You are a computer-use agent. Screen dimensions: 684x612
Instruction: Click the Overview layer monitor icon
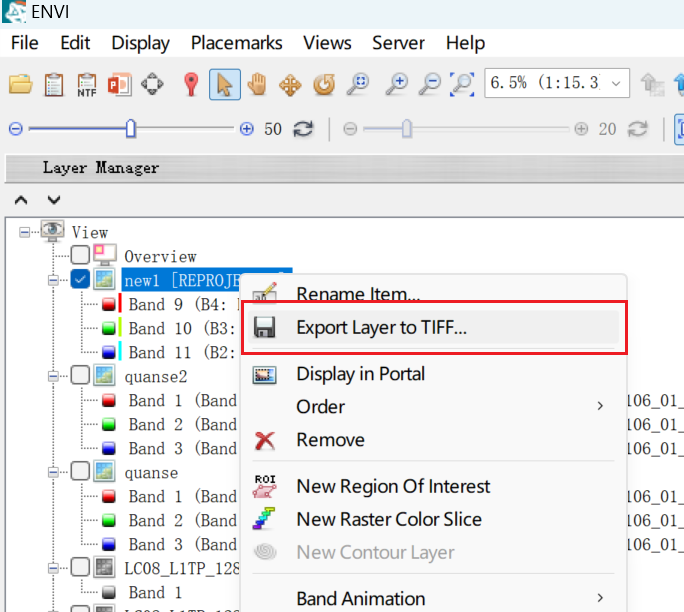pyautogui.click(x=105, y=255)
